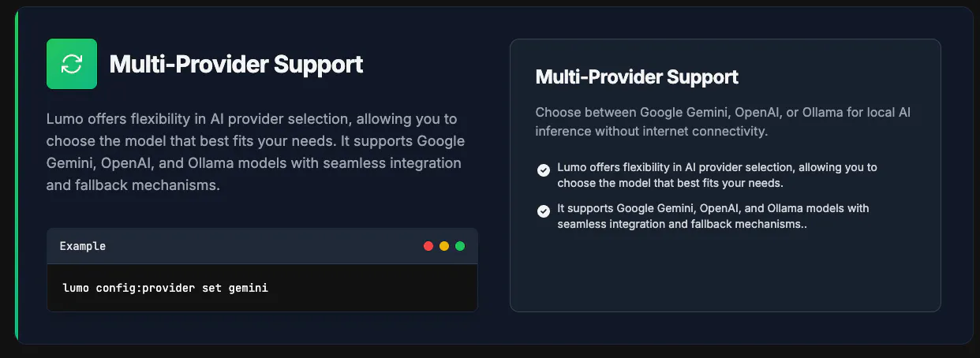Screen dimensions: 980x358
Task: Click the 'lumo config:provider set gemini' command
Action: [x=166, y=288]
